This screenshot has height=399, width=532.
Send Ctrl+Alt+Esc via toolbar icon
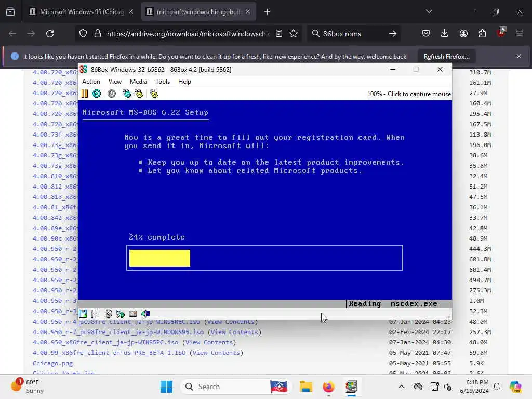139,94
